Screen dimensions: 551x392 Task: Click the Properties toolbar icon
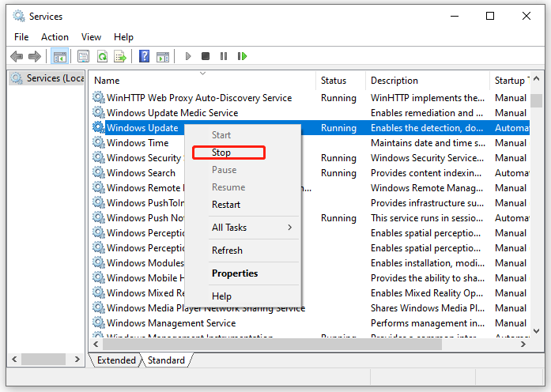(x=83, y=56)
